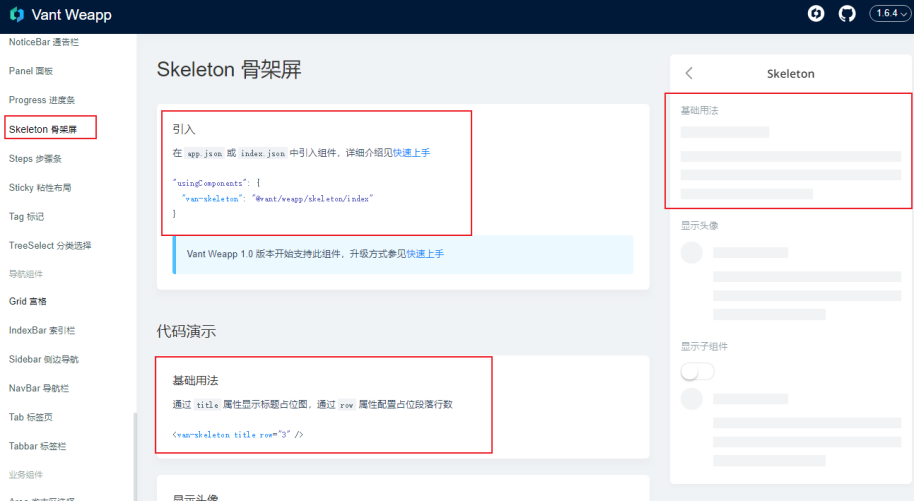The height and width of the screenshot is (502, 915).
Task: Open Sticky 粘性布局 in sidebar
Action: (40, 188)
